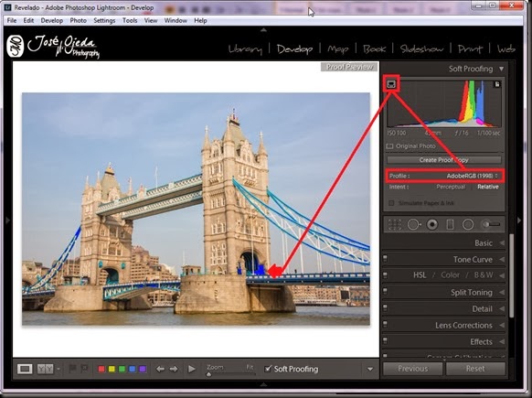This screenshot has width=532, height=398.
Task: Open the Tools menu
Action: pyautogui.click(x=130, y=20)
